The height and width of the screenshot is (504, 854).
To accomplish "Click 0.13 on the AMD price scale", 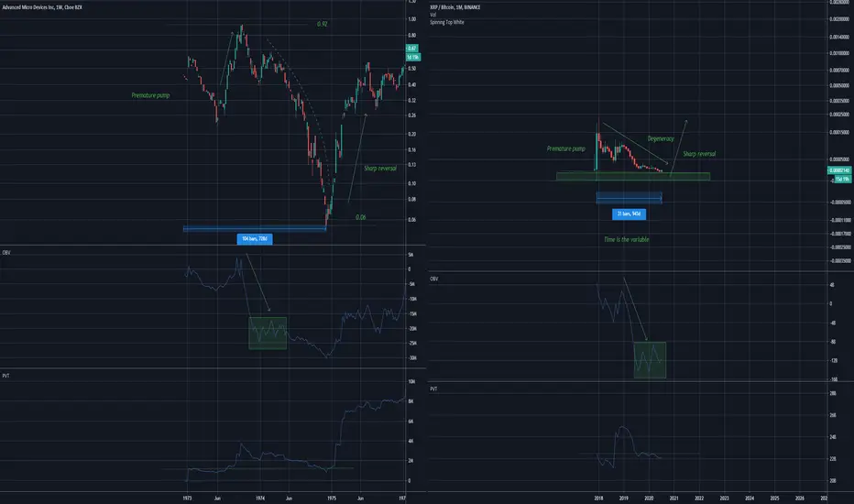I will 411,165.
